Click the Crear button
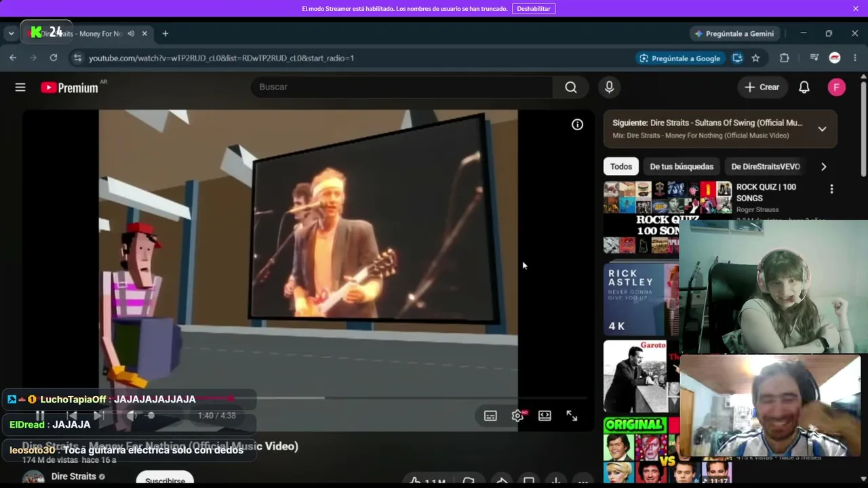The image size is (868, 488). click(x=762, y=87)
